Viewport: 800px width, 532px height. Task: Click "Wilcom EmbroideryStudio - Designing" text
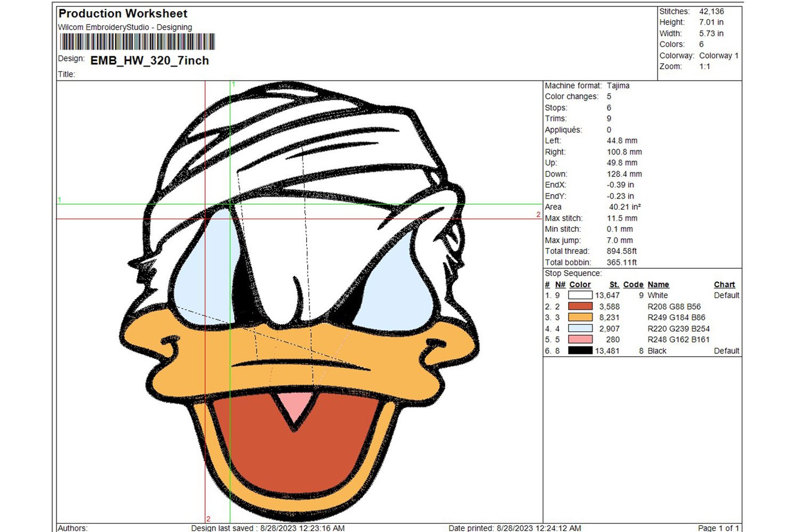[125, 27]
